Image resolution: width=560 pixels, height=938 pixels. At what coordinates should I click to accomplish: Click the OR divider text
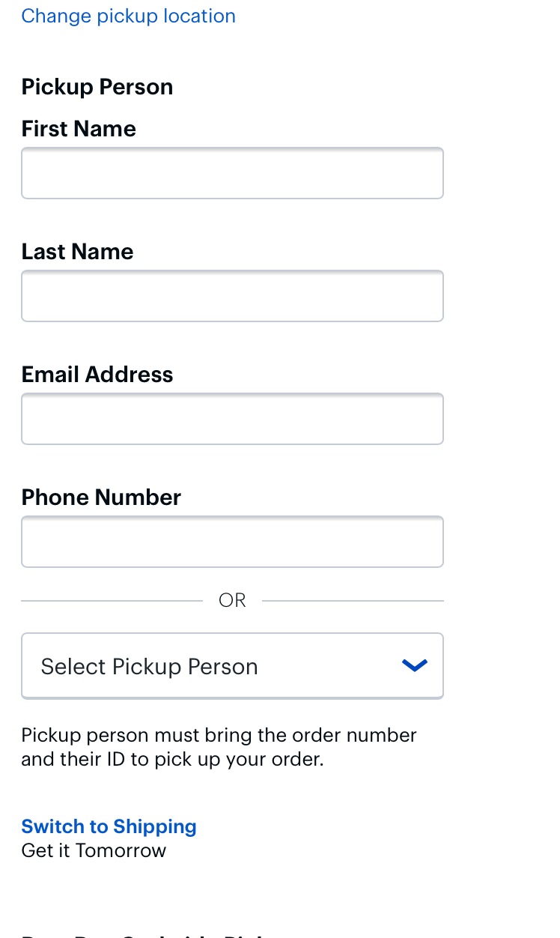232,600
